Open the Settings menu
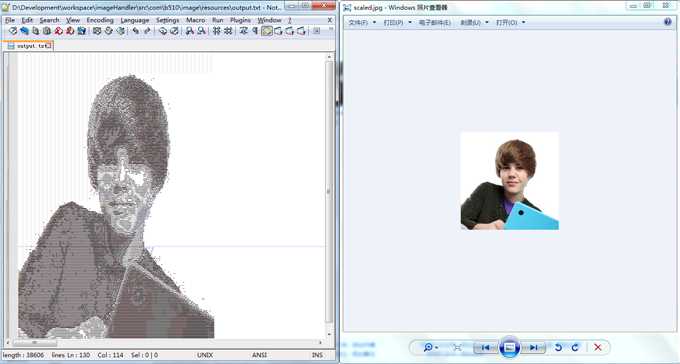680x364 pixels. click(167, 20)
